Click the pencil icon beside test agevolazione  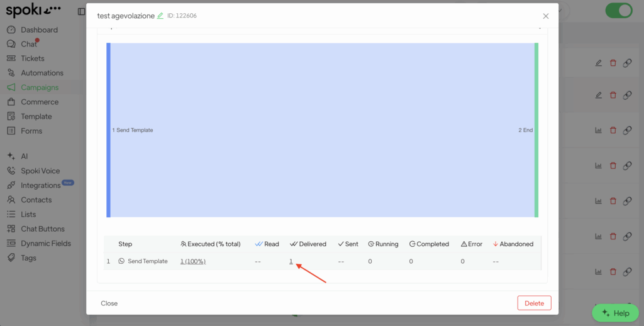pos(160,16)
